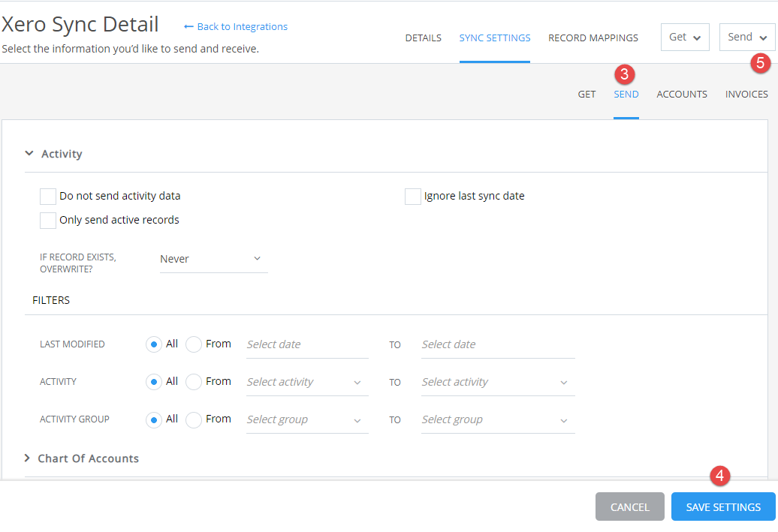Click the ACTIVITY GROUP label
The width and height of the screenshot is (778, 532).
[74, 419]
